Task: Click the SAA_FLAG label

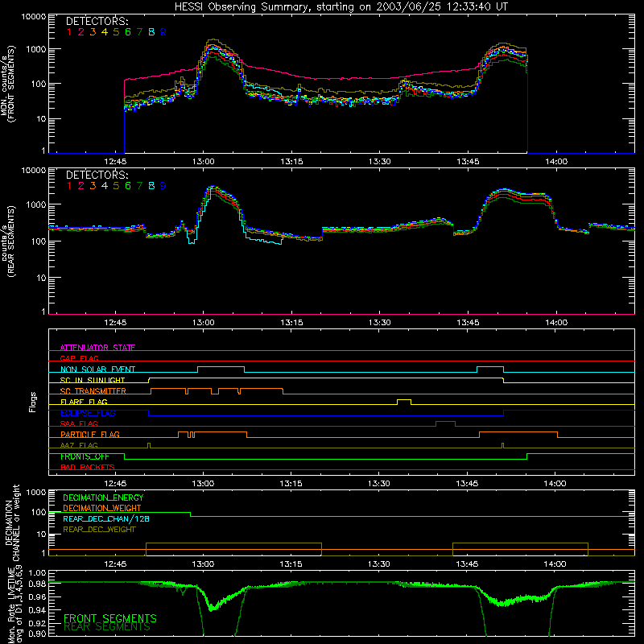Action: tap(79, 424)
